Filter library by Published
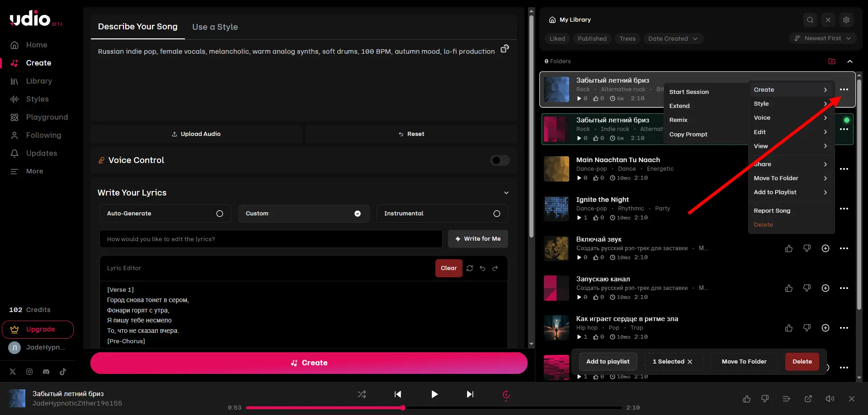This screenshot has width=868, height=415. pyautogui.click(x=592, y=39)
